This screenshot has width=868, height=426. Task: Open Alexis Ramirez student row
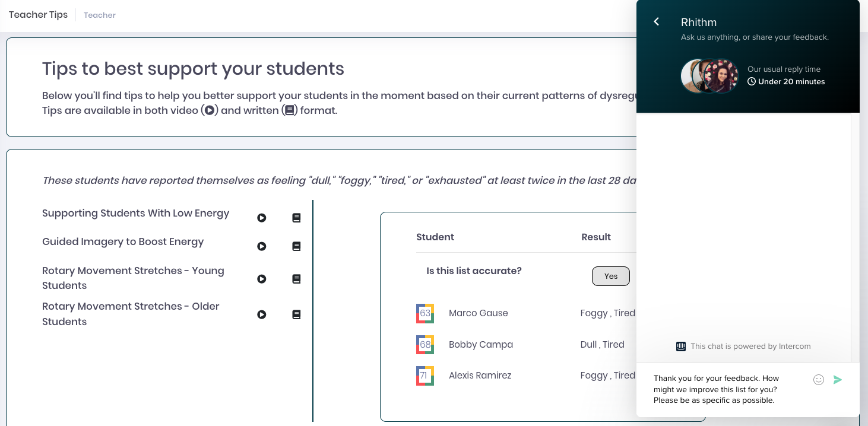click(525, 376)
